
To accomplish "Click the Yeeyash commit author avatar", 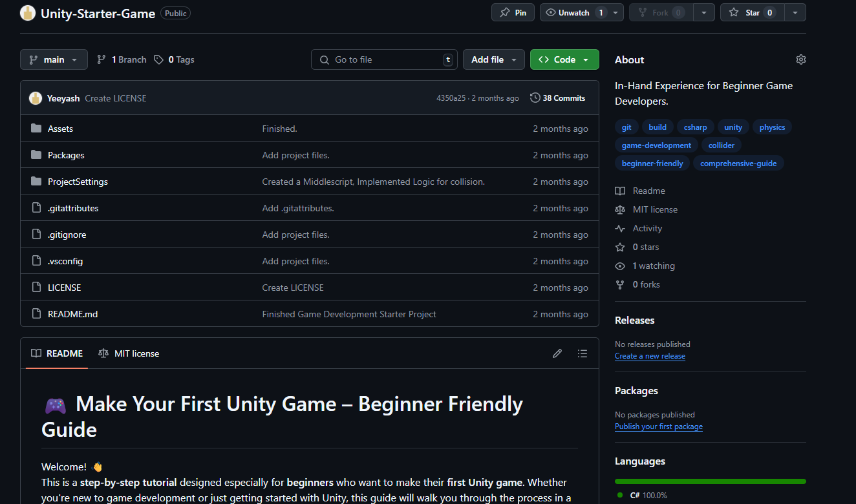I will 36,98.
